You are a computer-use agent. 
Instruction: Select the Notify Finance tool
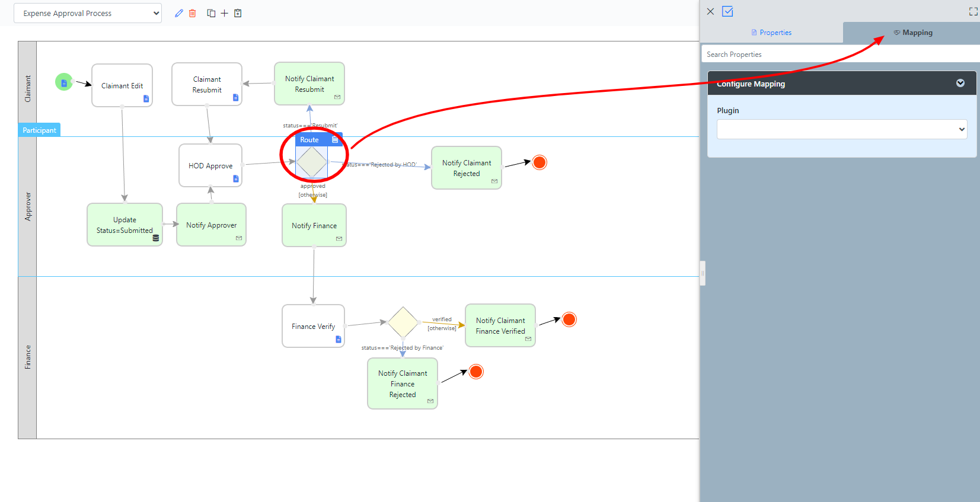[x=314, y=225]
